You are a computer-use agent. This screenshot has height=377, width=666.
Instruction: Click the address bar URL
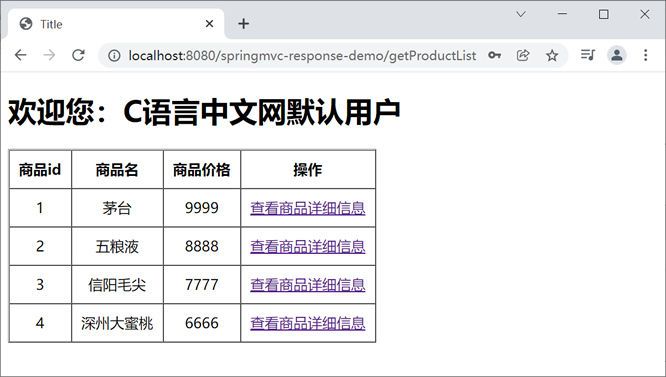[302, 56]
